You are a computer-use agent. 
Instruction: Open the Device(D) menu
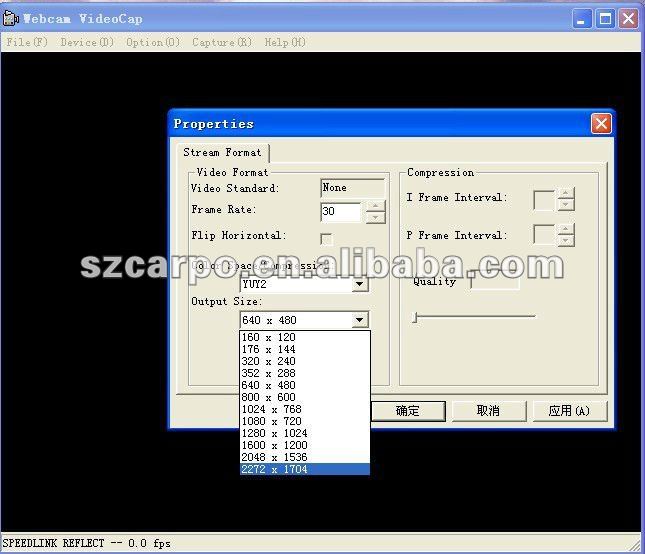pos(87,42)
